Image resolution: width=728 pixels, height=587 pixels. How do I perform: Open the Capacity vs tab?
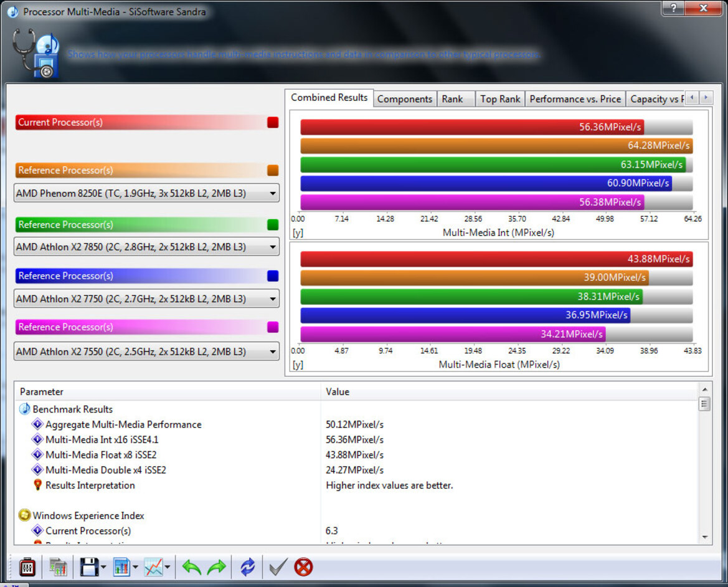point(656,99)
